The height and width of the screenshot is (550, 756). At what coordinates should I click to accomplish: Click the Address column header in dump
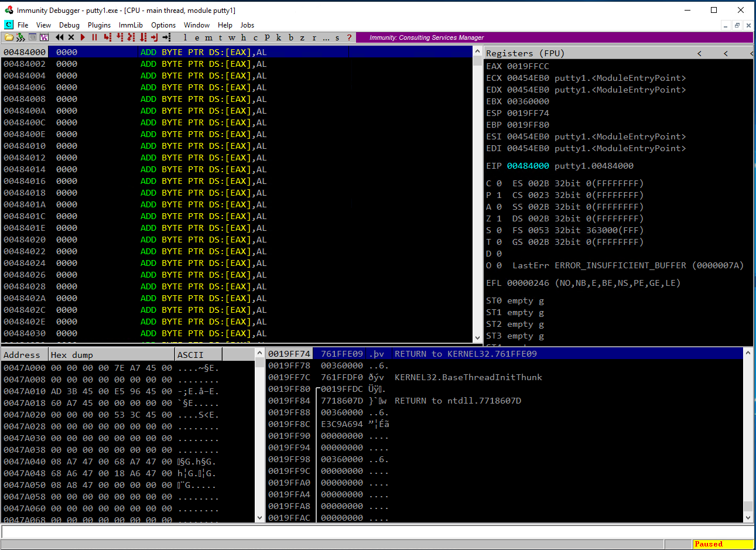tap(25, 355)
